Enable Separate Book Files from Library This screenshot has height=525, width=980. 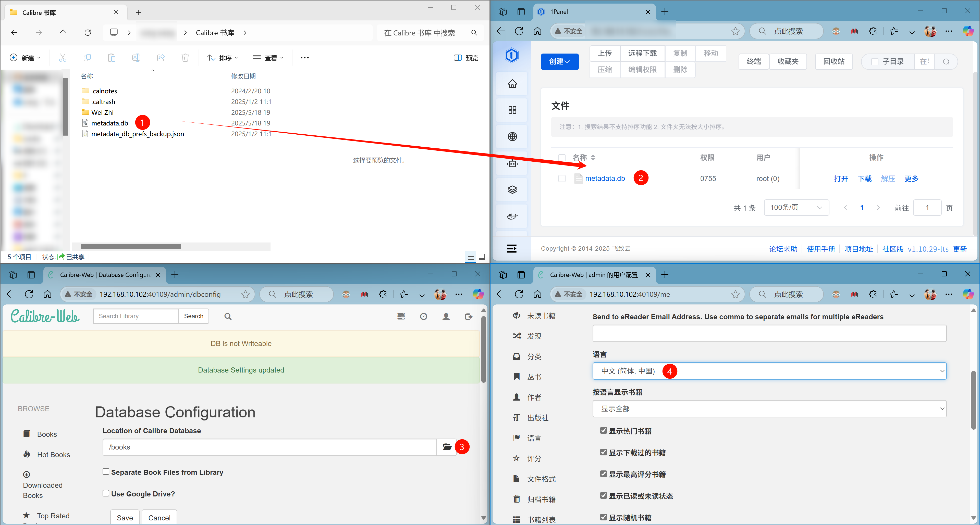(106, 471)
